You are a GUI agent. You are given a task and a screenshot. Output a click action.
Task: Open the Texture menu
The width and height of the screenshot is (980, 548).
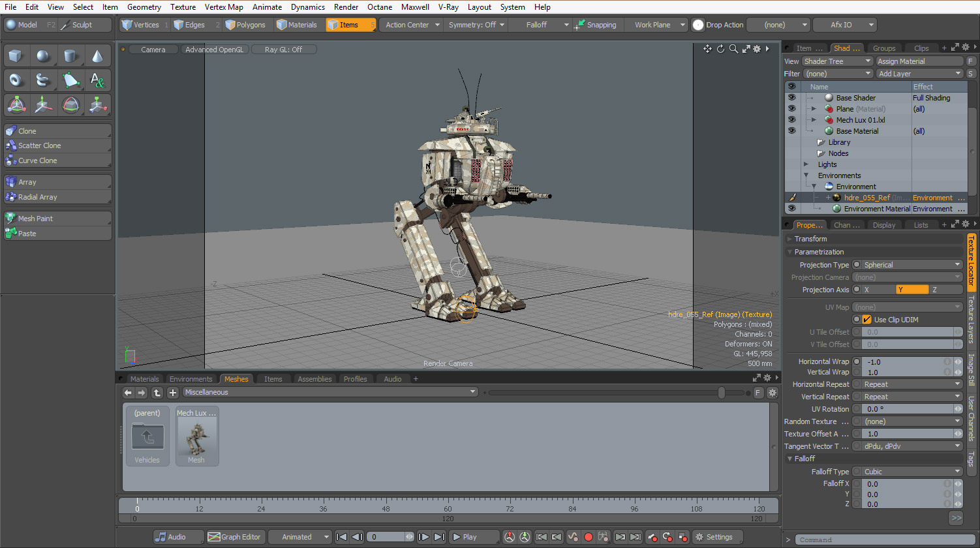click(183, 7)
